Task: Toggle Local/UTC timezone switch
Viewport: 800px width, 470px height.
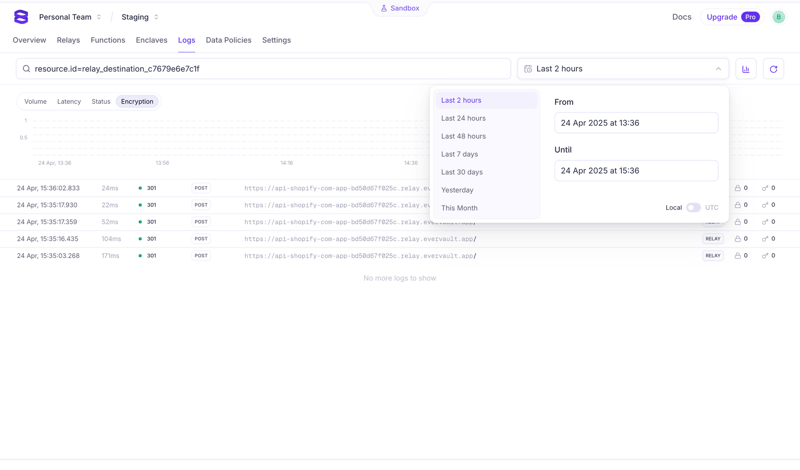Action: (x=693, y=208)
